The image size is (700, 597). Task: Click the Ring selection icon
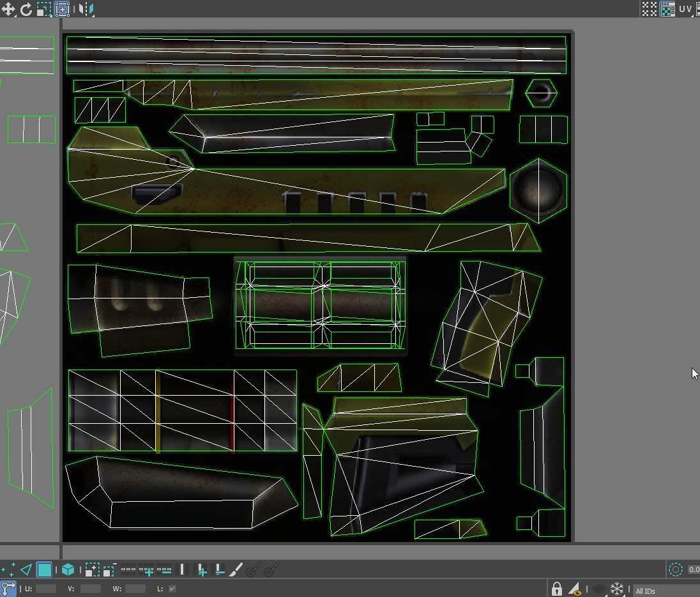(x=182, y=570)
